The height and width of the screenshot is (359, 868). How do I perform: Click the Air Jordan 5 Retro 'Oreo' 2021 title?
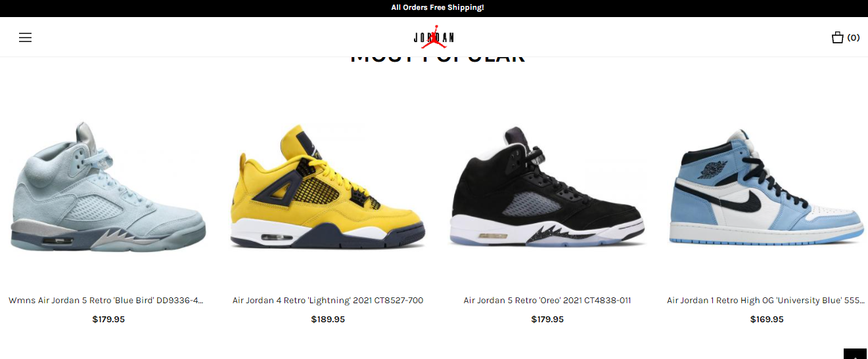(547, 301)
